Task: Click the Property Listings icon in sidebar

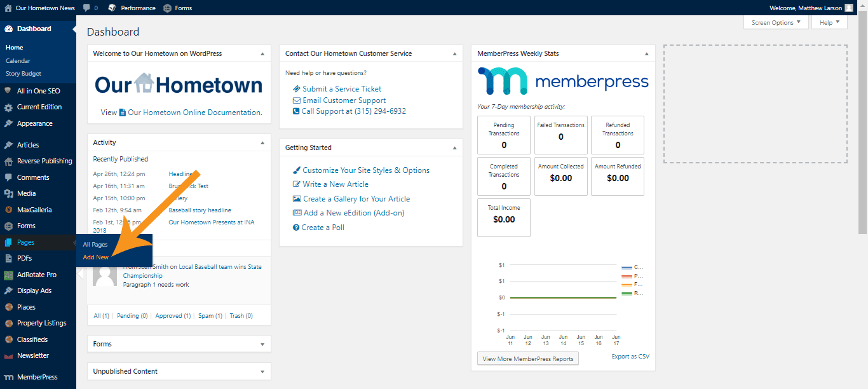Action: tap(8, 323)
